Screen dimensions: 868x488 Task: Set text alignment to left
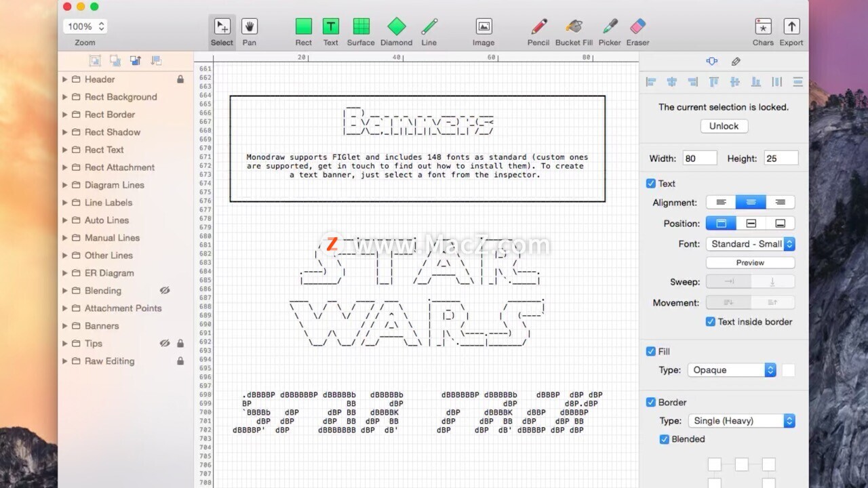(721, 203)
